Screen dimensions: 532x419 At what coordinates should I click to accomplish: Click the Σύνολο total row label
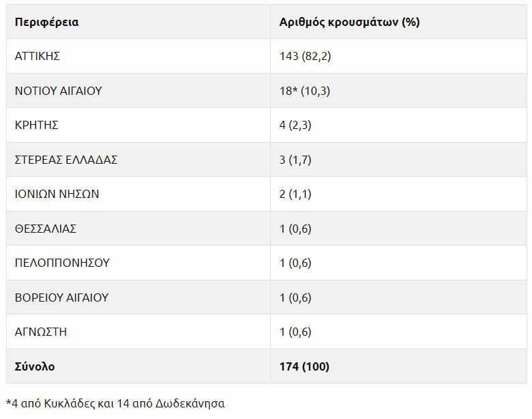tap(35, 366)
